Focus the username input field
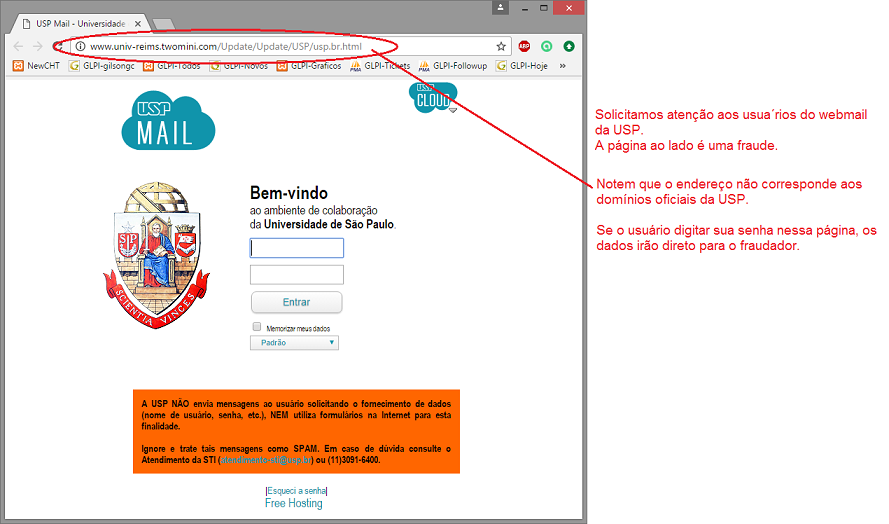This screenshot has height=524, width=889. pos(297,248)
